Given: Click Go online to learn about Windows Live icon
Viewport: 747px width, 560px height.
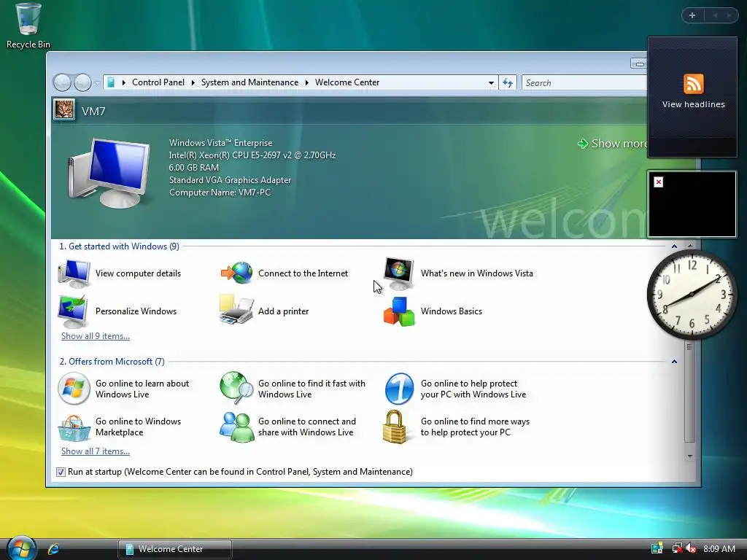Looking at the screenshot, I should point(74,389).
